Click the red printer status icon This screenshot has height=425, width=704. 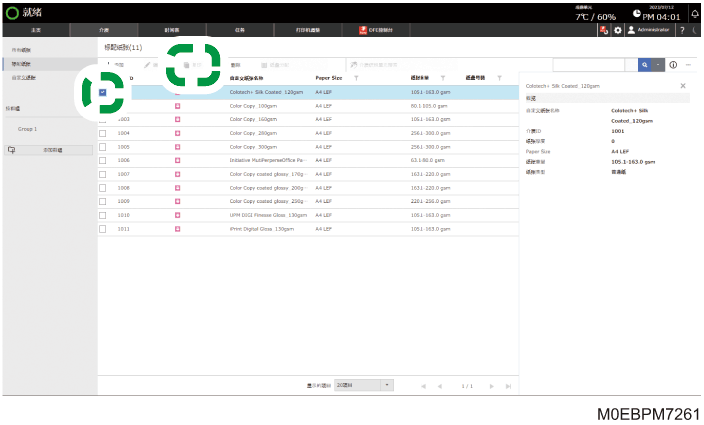point(604,30)
